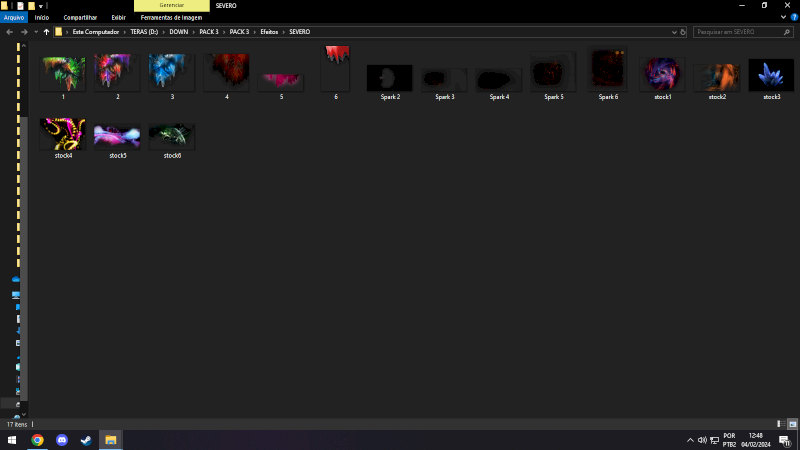Open Steam from taskbar
This screenshot has height=450, width=800.
86,440
